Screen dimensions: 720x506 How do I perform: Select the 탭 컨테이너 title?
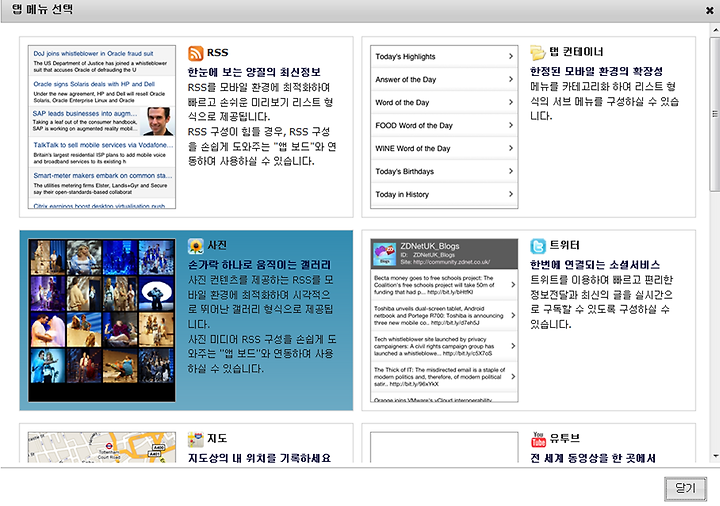(x=576, y=52)
